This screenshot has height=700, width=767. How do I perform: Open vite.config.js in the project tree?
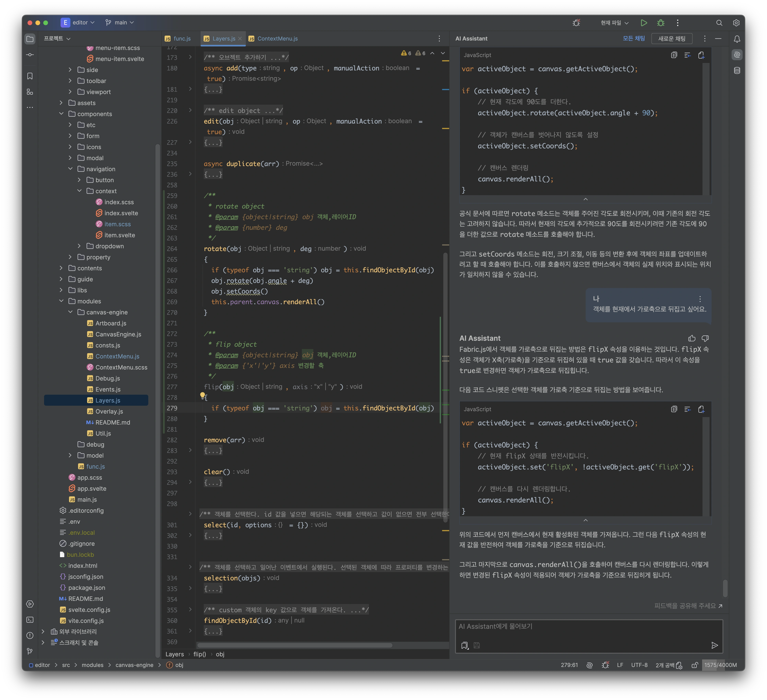86,621
